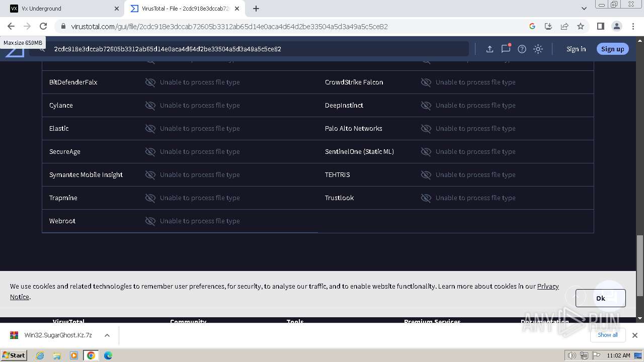The width and height of the screenshot is (644, 362).
Task: Close the Vx Underground tab
Action: tap(117, 9)
